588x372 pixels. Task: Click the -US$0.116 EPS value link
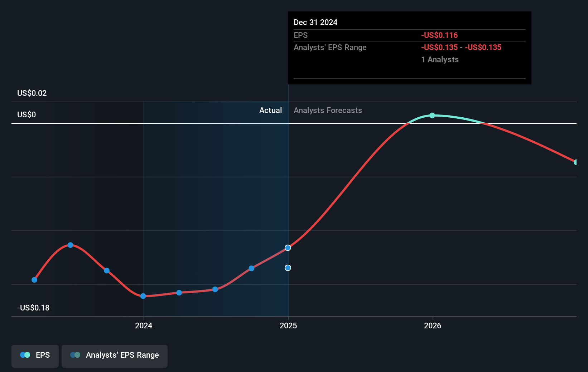point(439,35)
